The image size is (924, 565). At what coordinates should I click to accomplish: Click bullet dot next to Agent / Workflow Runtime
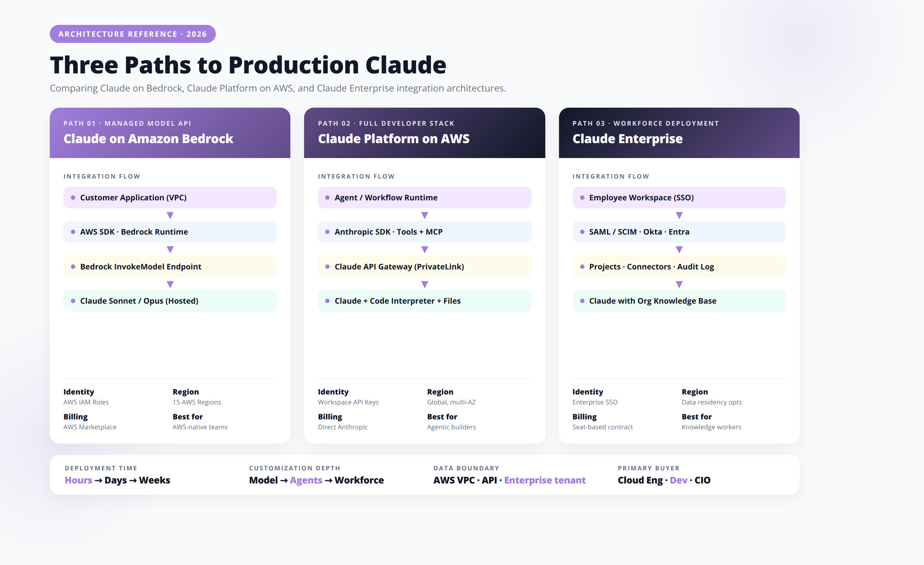point(327,197)
